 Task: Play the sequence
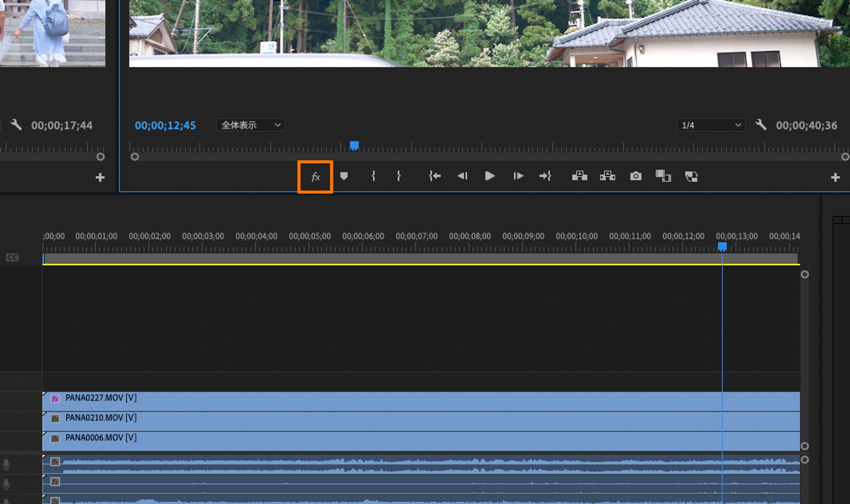click(x=490, y=176)
